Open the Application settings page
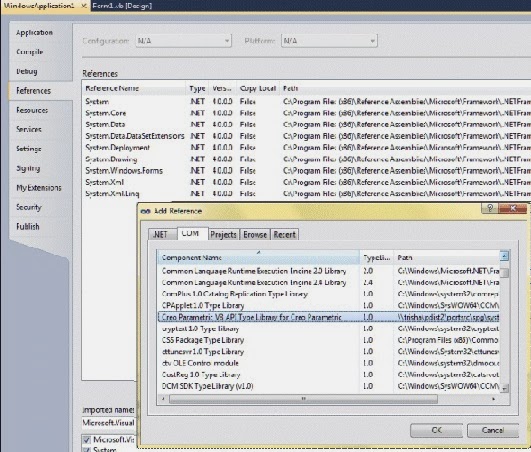Viewport: 531px width, 452px height. pos(34,33)
